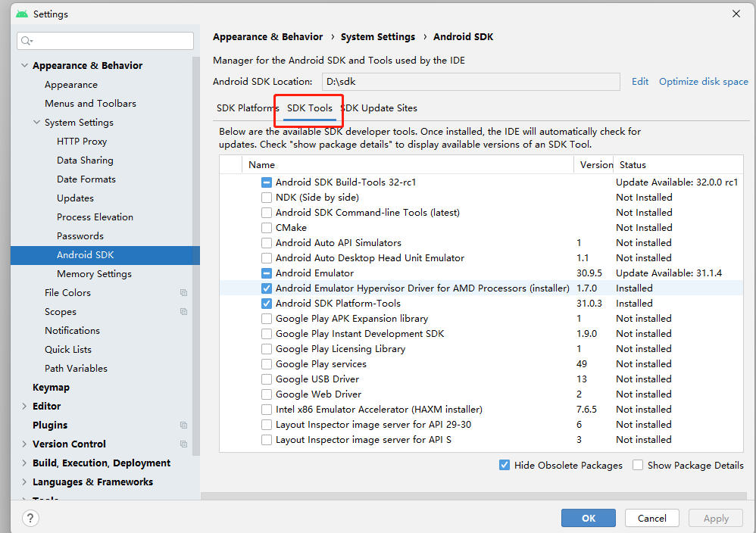Image resolution: width=756 pixels, height=533 pixels.
Task: Select the SDK Tools tab
Action: click(310, 108)
